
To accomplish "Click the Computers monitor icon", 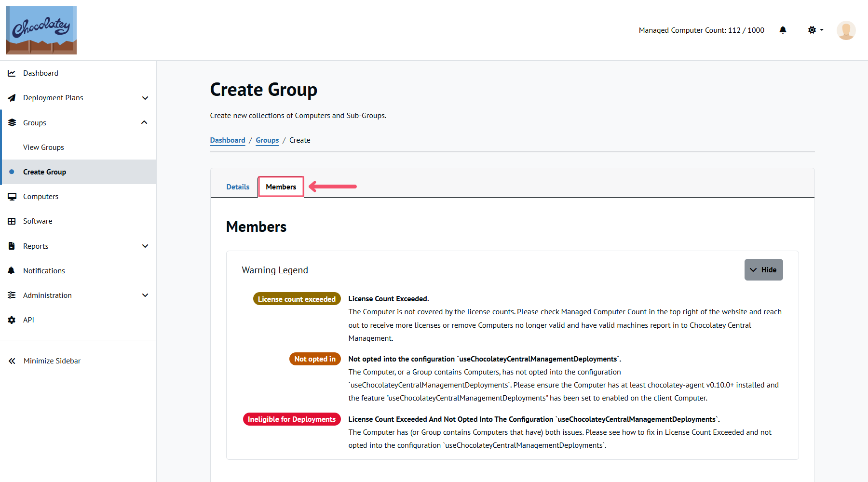I will [x=12, y=197].
